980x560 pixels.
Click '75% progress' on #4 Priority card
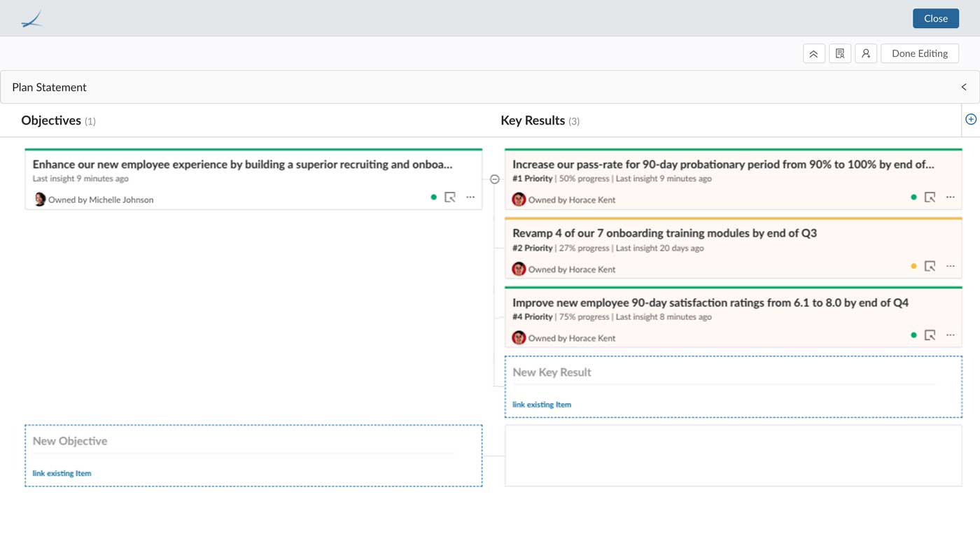584,316
